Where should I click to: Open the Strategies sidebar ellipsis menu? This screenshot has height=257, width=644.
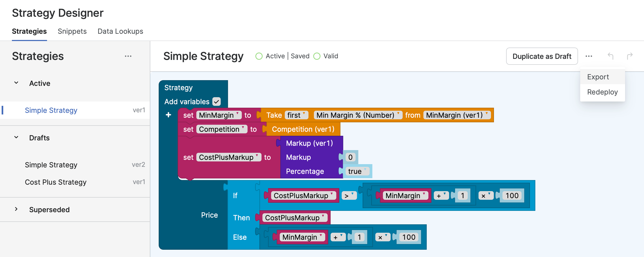tap(128, 56)
